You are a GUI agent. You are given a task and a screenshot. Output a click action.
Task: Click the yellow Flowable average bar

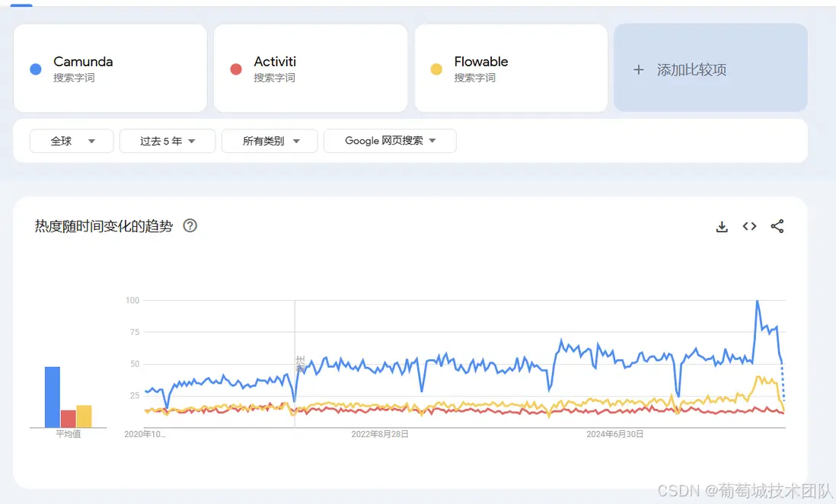pos(84,416)
